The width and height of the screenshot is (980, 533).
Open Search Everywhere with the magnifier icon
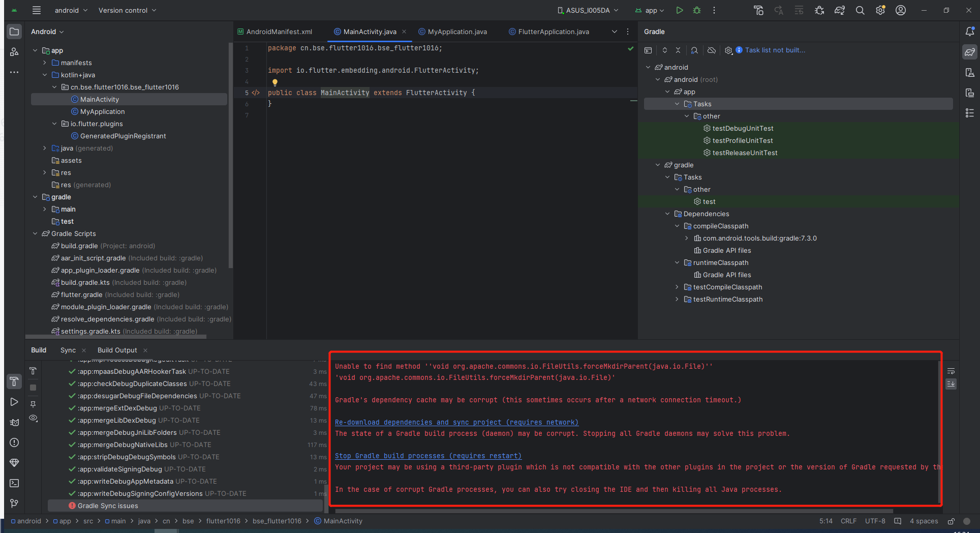point(860,10)
